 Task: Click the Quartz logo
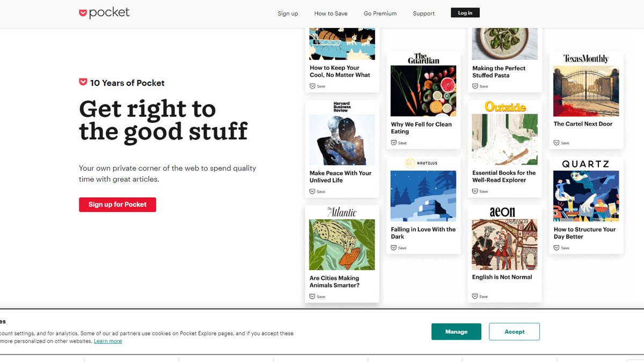[586, 164]
